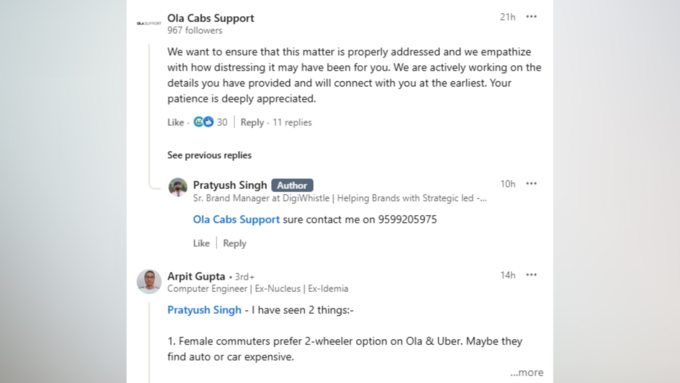Open Pratyush Singh mention in Arpit's comment
680x383 pixels.
204,310
